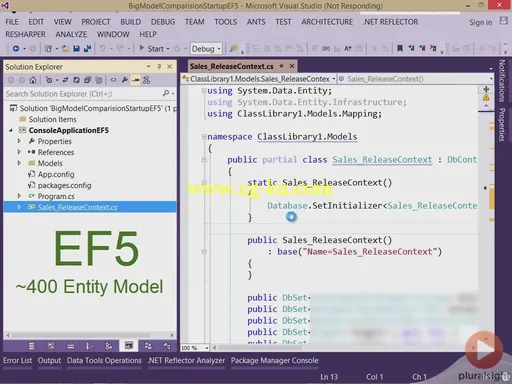Open the Package Manager Console tab
Image resolution: width=512 pixels, height=384 pixels.
coord(274,361)
